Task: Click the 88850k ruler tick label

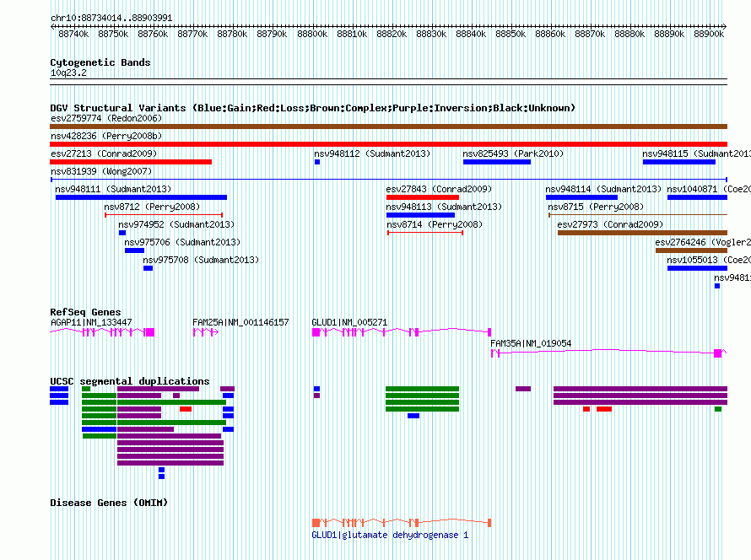Action: 511,35
